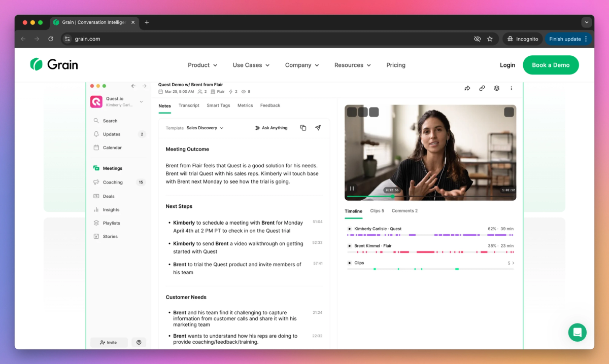Click the app back arrow above the sidebar

(x=133, y=86)
